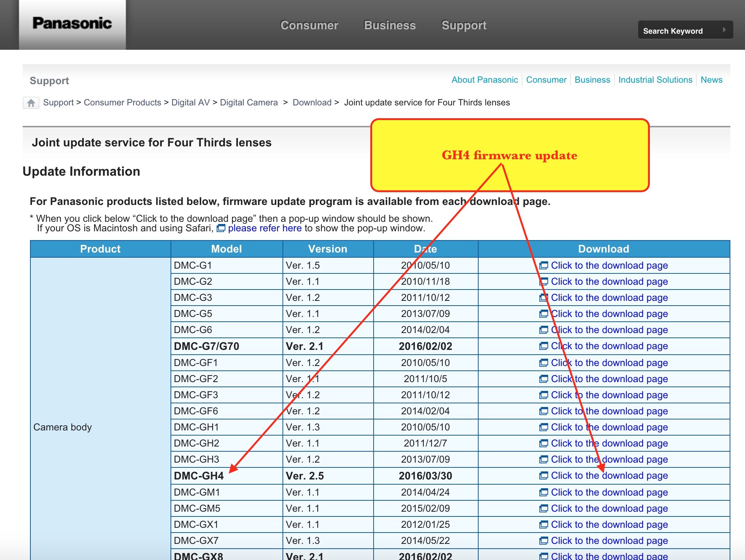Click popup icon in DMC-GH4 download row
Image resolution: width=745 pixels, height=560 pixels.
[544, 476]
